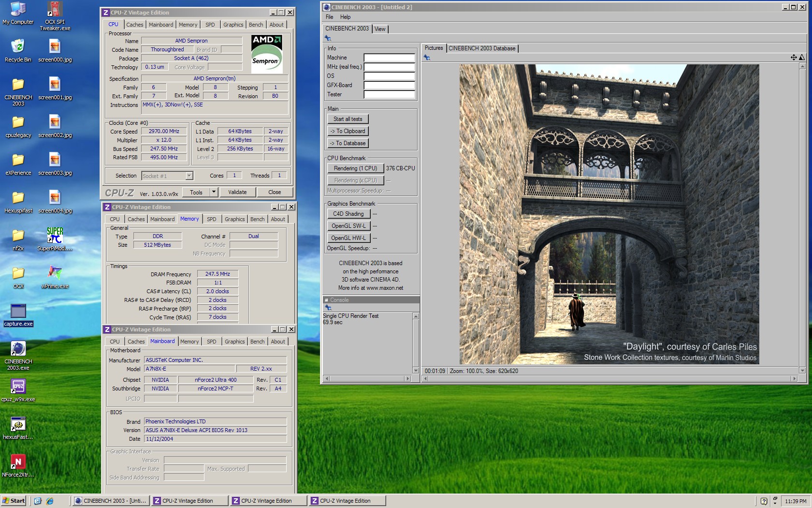The width and height of the screenshot is (812, 508).
Task: Launch cpuz_w9x.exe desktop icon
Action: click(18, 390)
